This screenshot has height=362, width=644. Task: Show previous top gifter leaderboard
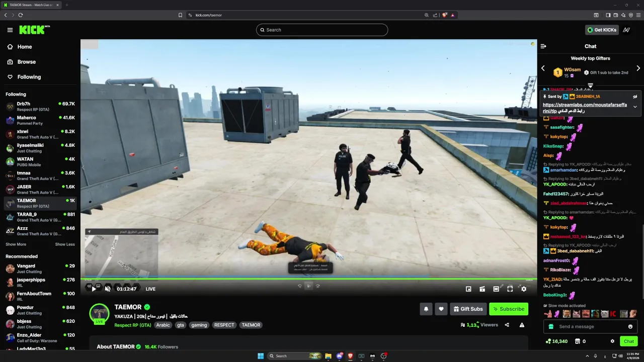click(x=543, y=68)
